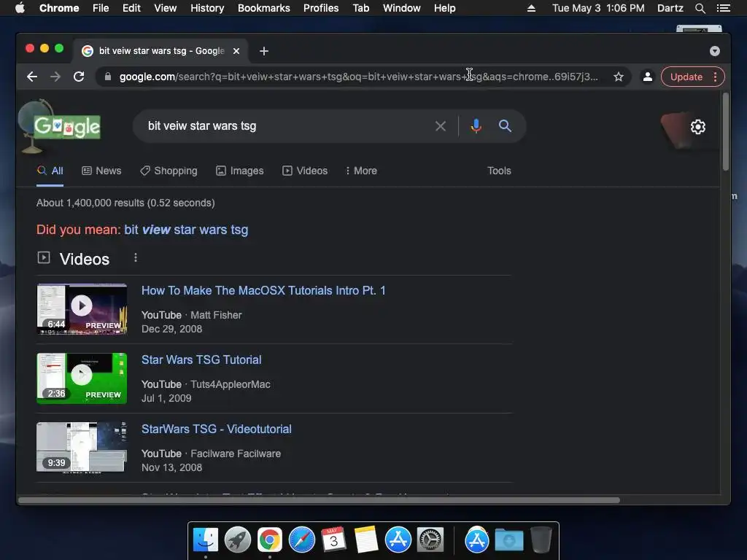747x560 pixels.
Task: Open the Apple menu
Action: [20, 8]
